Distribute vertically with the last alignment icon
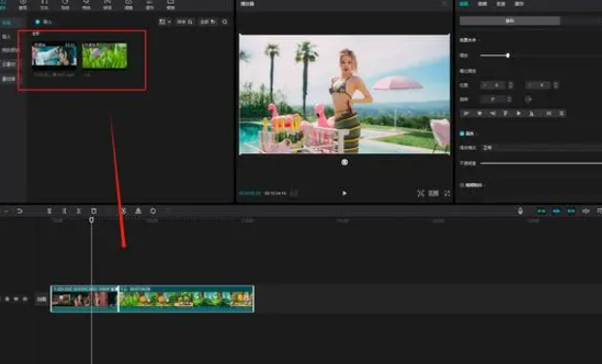Viewport: 602px width, 364px height. [x=561, y=113]
